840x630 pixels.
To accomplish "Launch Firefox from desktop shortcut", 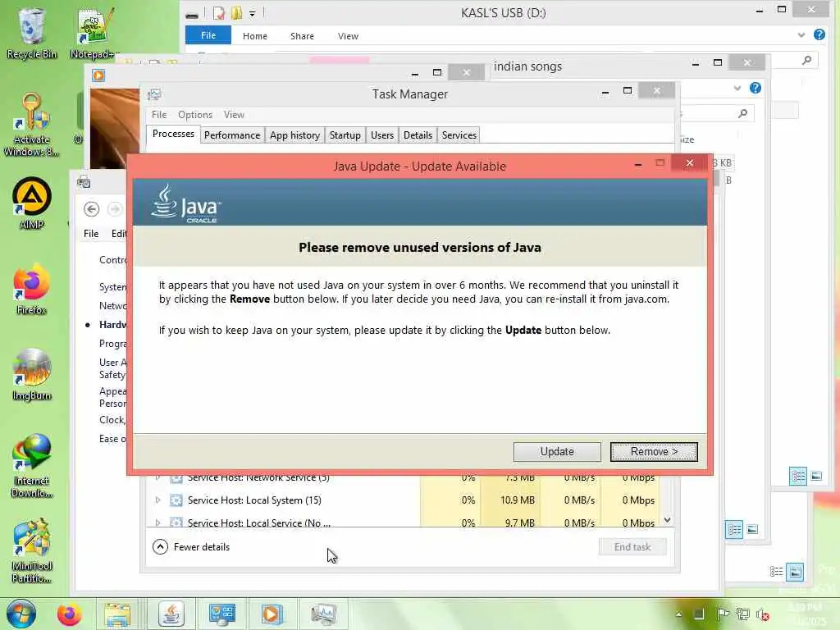I will pos(32,290).
